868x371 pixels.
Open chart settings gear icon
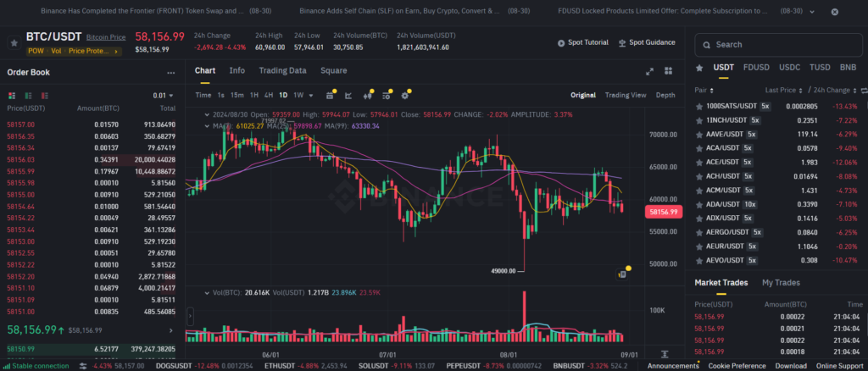(x=405, y=95)
